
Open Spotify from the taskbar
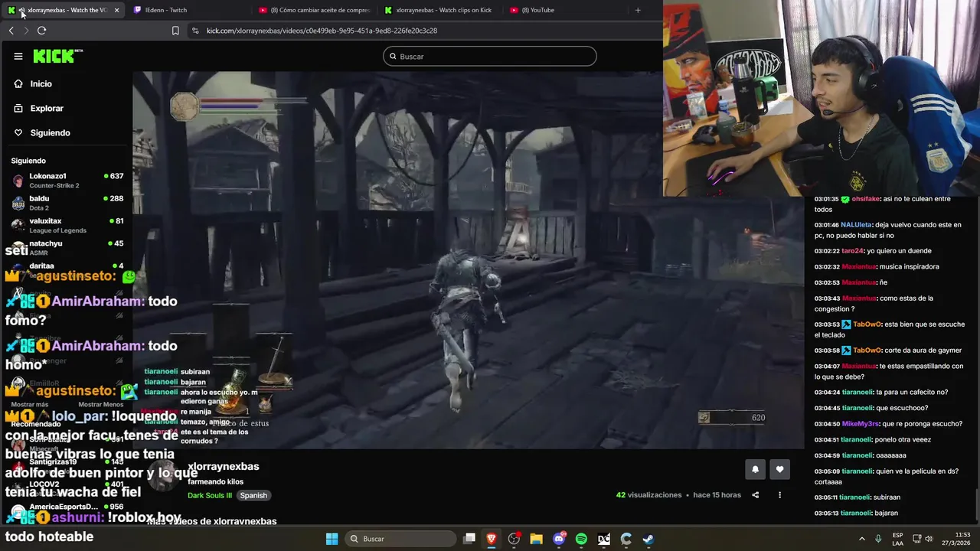click(x=581, y=539)
